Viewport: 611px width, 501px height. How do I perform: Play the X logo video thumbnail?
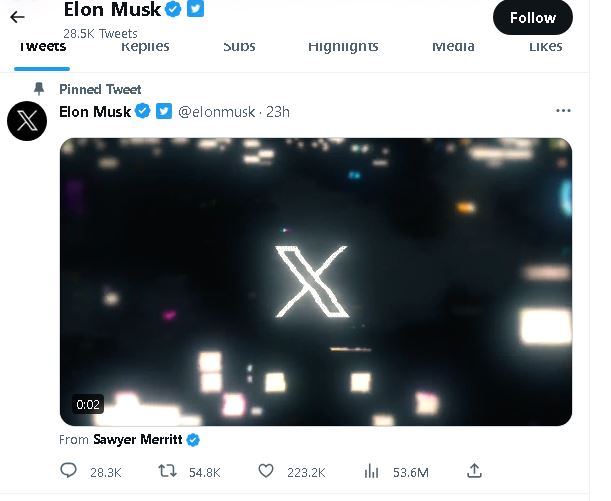tap(316, 281)
